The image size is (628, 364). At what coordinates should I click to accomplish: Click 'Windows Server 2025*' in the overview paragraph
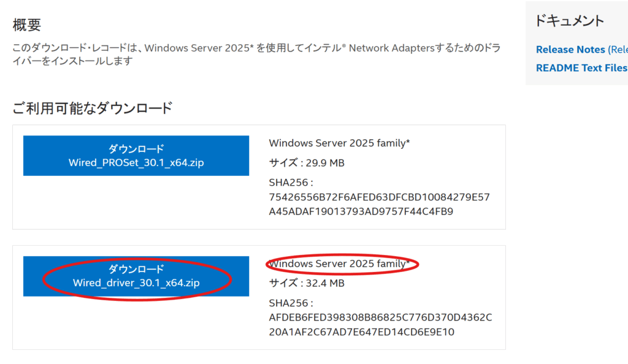(x=199, y=48)
